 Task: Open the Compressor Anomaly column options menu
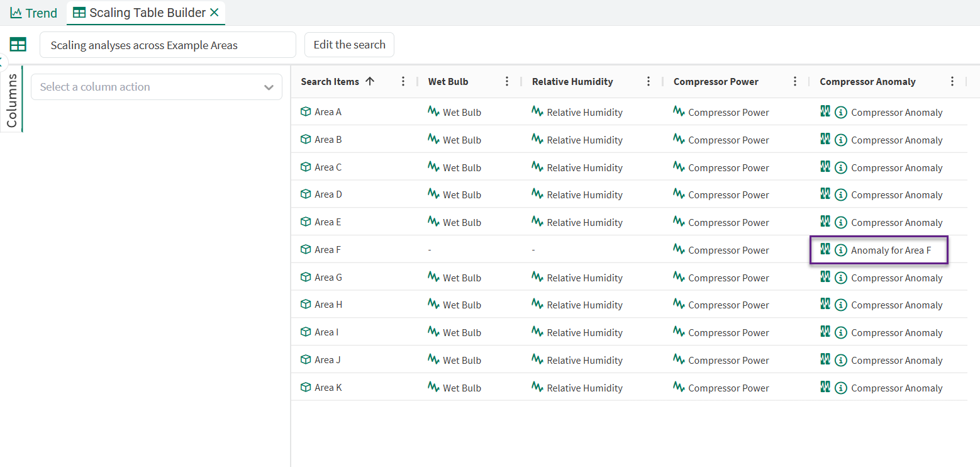click(952, 81)
